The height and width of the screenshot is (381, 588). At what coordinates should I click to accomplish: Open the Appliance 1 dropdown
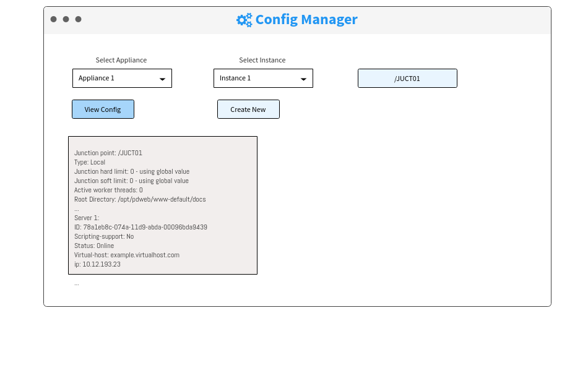pos(123,79)
